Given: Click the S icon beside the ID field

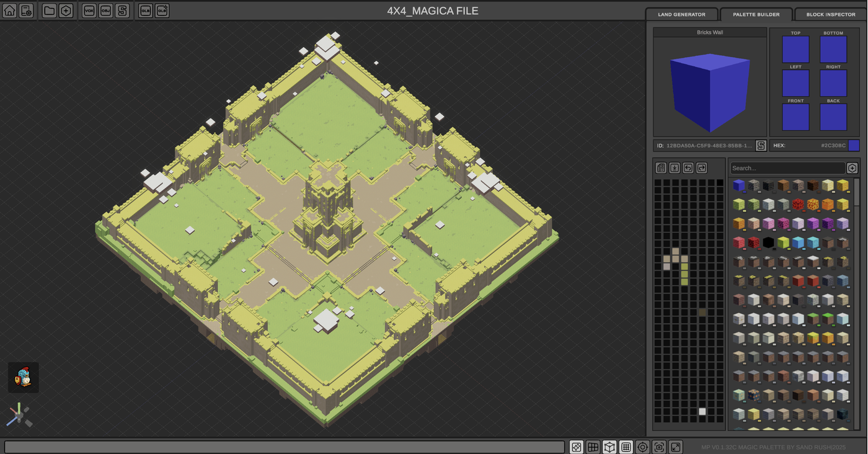Looking at the screenshot, I should click(x=761, y=146).
